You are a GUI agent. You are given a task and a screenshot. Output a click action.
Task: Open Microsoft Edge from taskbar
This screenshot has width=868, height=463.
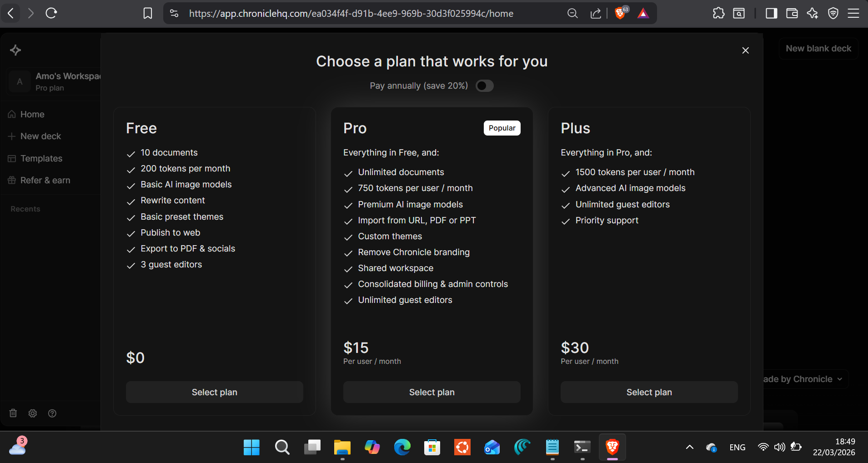pos(402,448)
